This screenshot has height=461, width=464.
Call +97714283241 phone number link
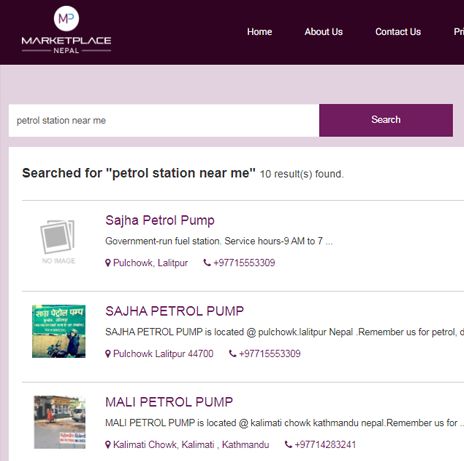pos(325,445)
